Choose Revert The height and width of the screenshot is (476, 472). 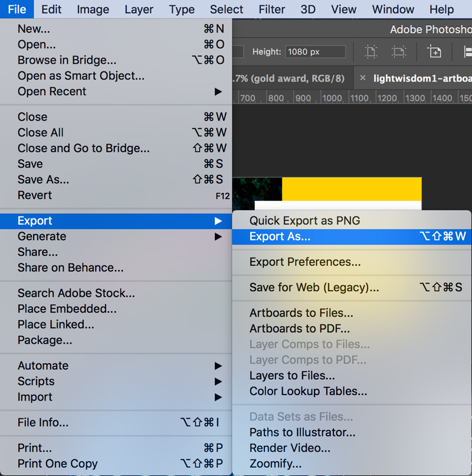[x=116, y=195]
